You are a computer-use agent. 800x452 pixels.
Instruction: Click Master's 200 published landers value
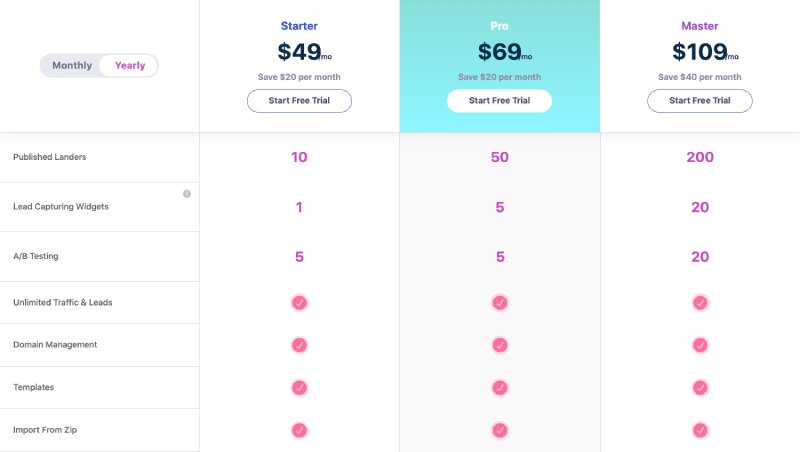coord(700,157)
